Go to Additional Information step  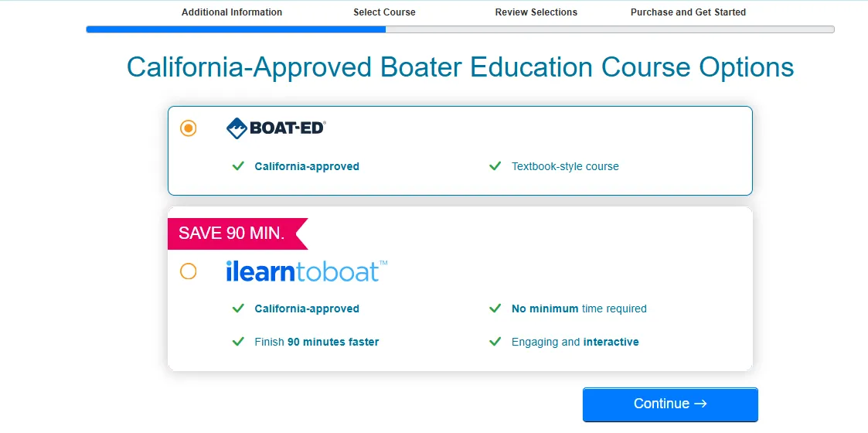click(232, 12)
